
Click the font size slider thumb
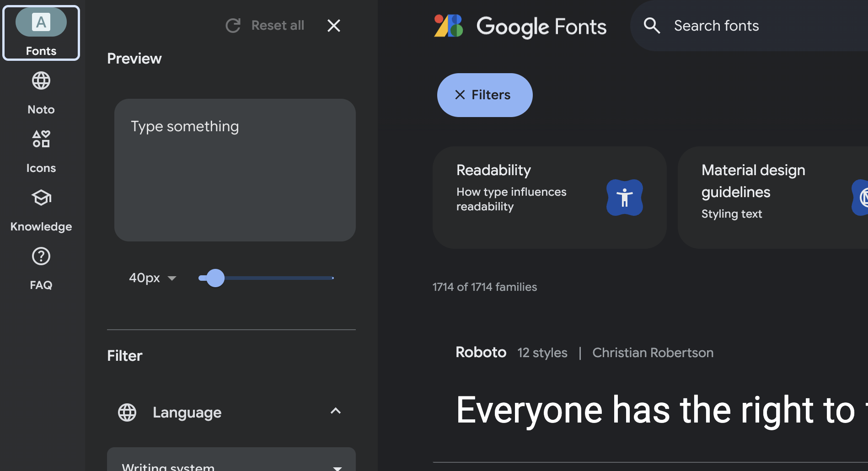(x=215, y=278)
